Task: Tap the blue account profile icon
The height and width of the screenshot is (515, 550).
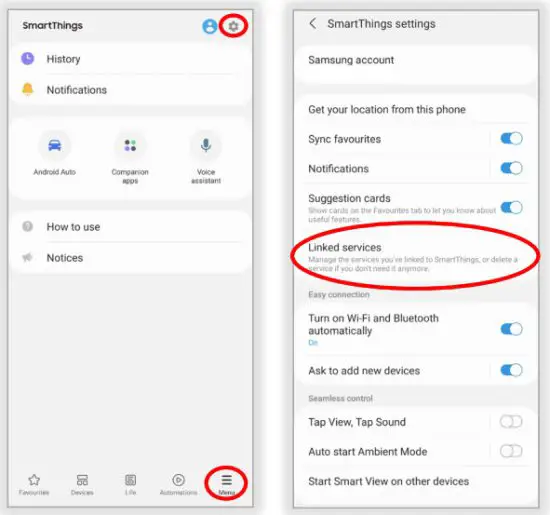Action: pos(210,26)
